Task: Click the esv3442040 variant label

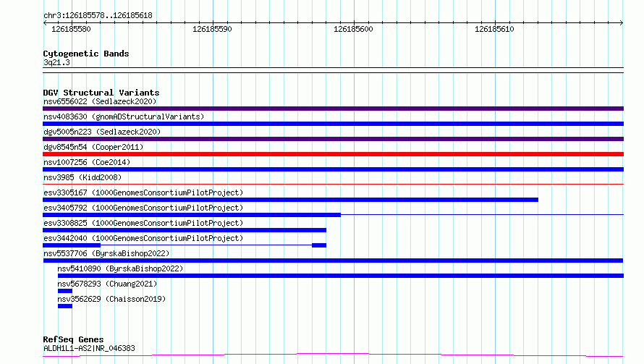Action: 143,238
